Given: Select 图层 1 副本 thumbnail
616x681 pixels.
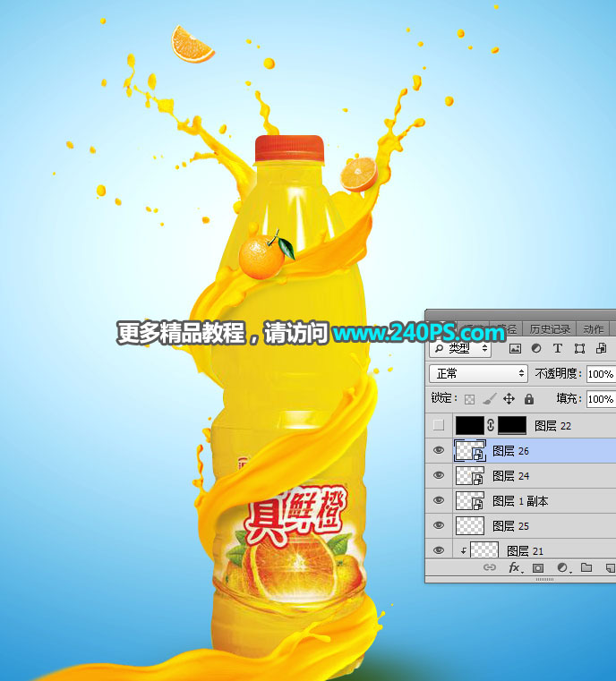Looking at the screenshot, I should (469, 501).
